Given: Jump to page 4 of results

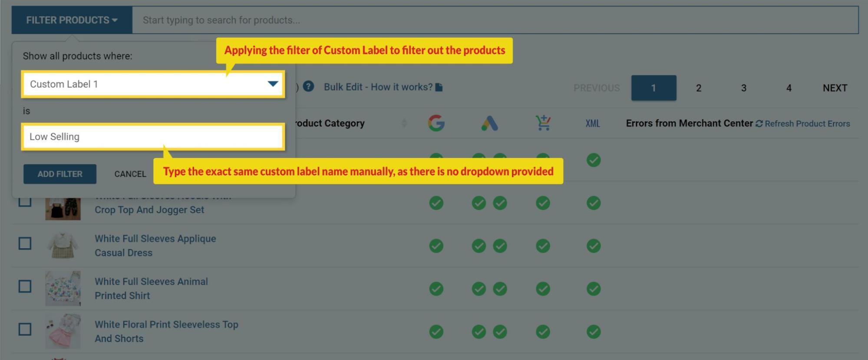Looking at the screenshot, I should tap(789, 88).
